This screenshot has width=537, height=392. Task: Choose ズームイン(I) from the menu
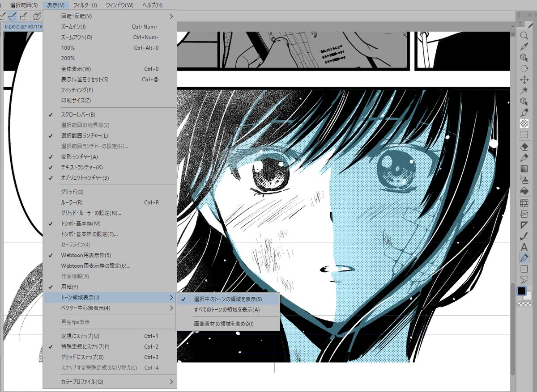[110, 27]
